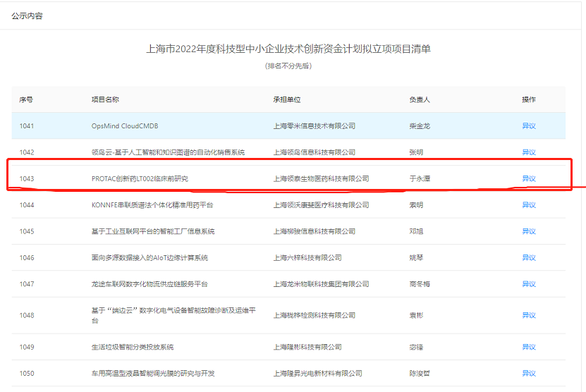This screenshot has width=586, height=392.
Task: Click the 负责人 column header
Action: tap(420, 99)
